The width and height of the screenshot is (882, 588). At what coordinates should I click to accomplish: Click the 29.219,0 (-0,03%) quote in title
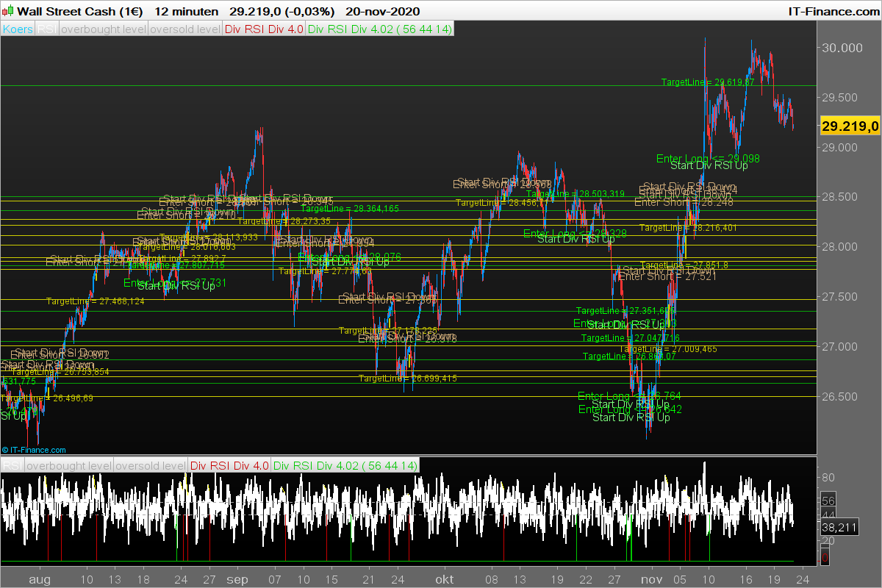click(x=282, y=11)
